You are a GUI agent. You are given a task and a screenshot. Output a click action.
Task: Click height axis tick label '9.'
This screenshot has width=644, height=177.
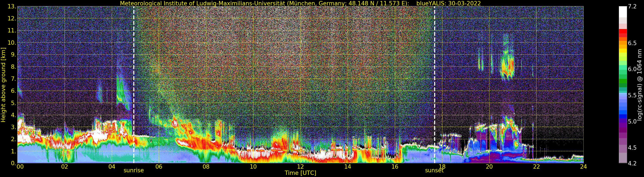coord(14,55)
